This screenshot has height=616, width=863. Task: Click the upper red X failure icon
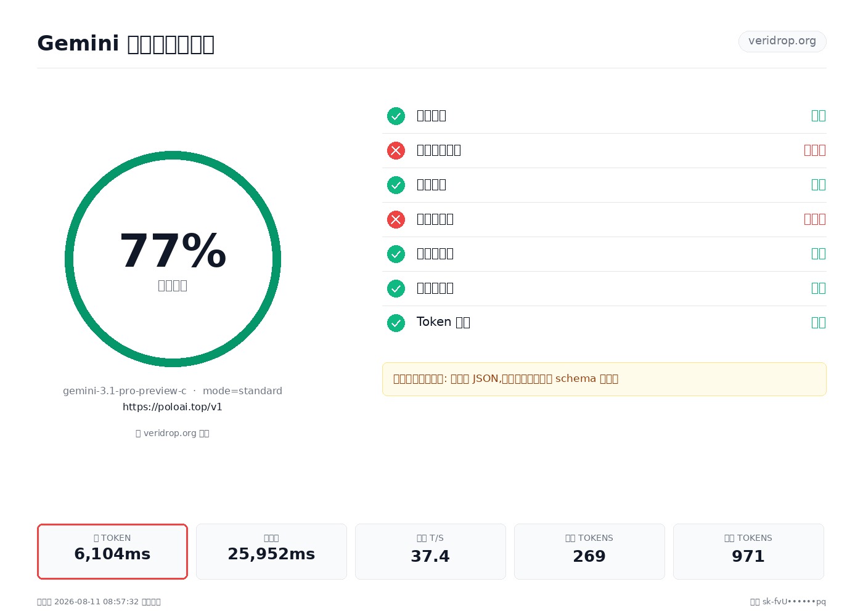(396, 150)
